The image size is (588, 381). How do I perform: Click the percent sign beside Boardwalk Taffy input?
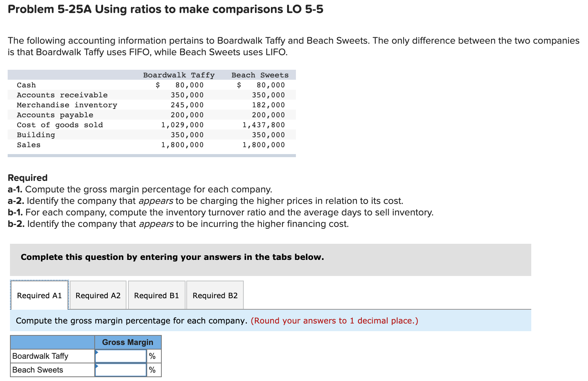(153, 356)
